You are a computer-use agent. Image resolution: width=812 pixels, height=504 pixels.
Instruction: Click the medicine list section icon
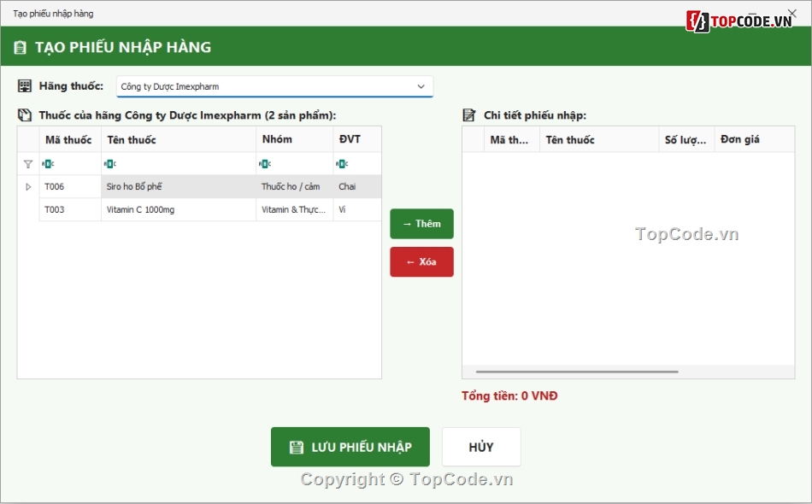click(24, 114)
